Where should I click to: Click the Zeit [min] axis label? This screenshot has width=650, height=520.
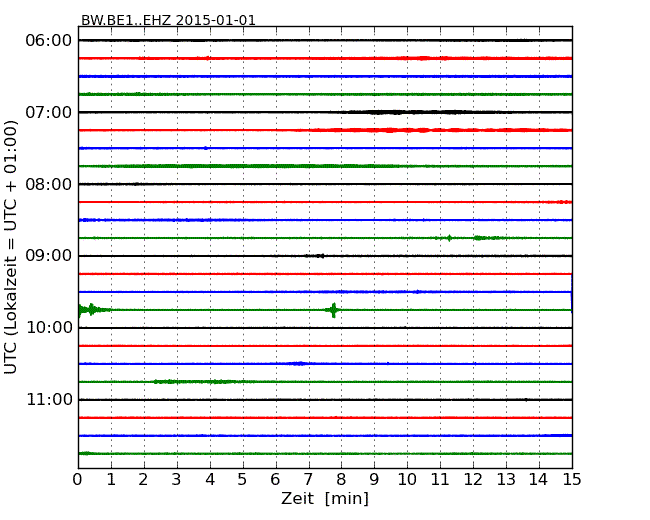325,498
